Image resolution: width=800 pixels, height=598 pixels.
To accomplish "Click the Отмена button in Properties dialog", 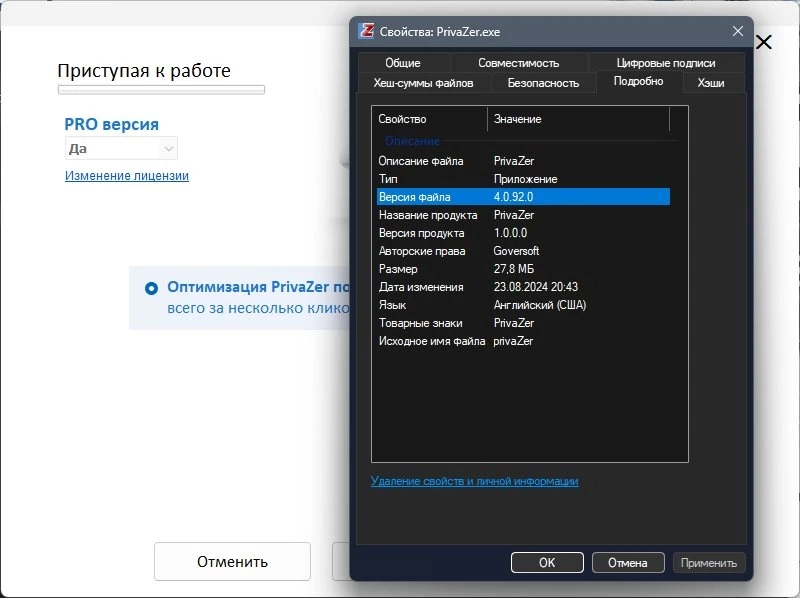I will [x=628, y=563].
